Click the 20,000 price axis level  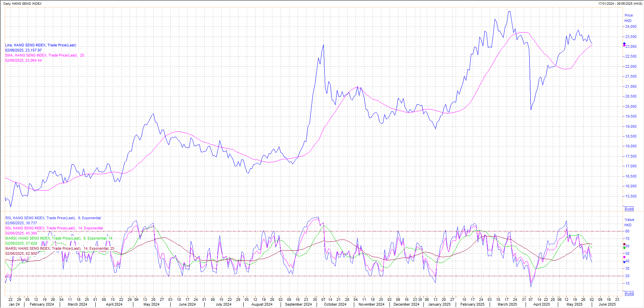tap(631, 106)
